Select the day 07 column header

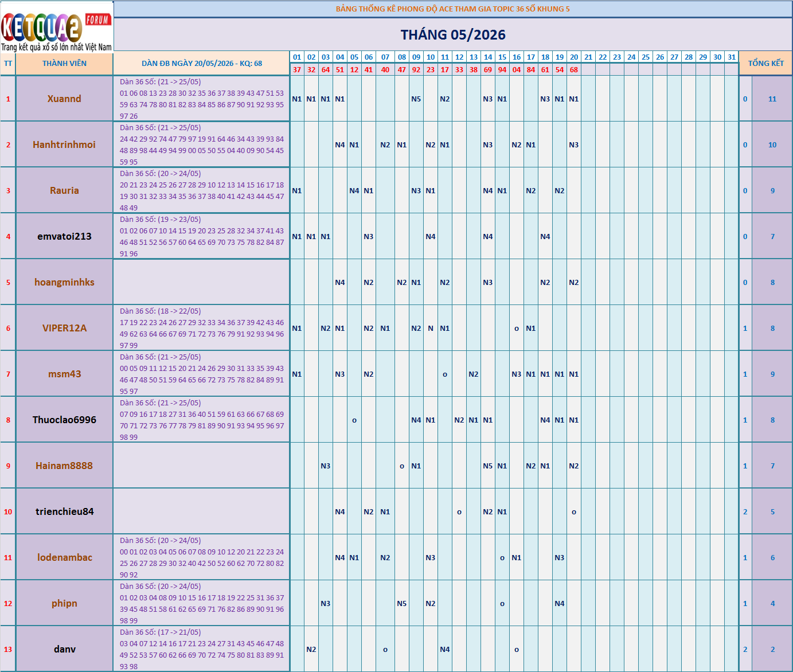(x=385, y=57)
